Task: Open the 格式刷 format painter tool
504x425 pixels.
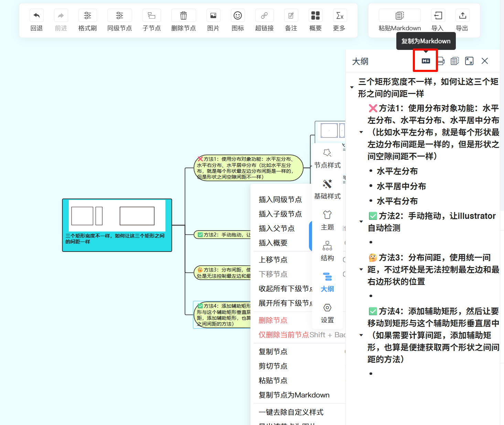Action: [87, 16]
